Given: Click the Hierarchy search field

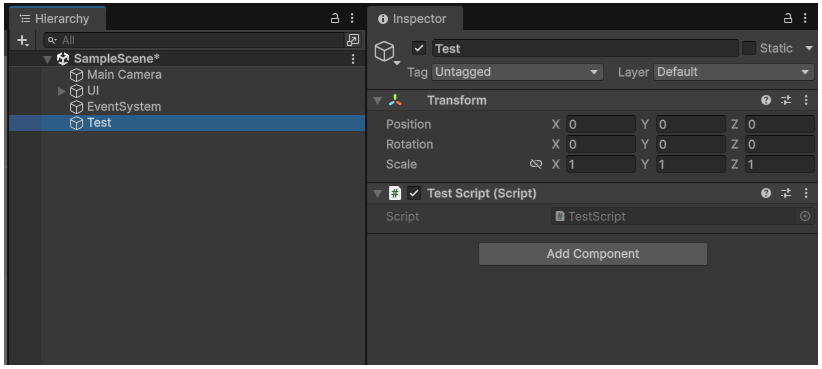Looking at the screenshot, I should (194, 40).
